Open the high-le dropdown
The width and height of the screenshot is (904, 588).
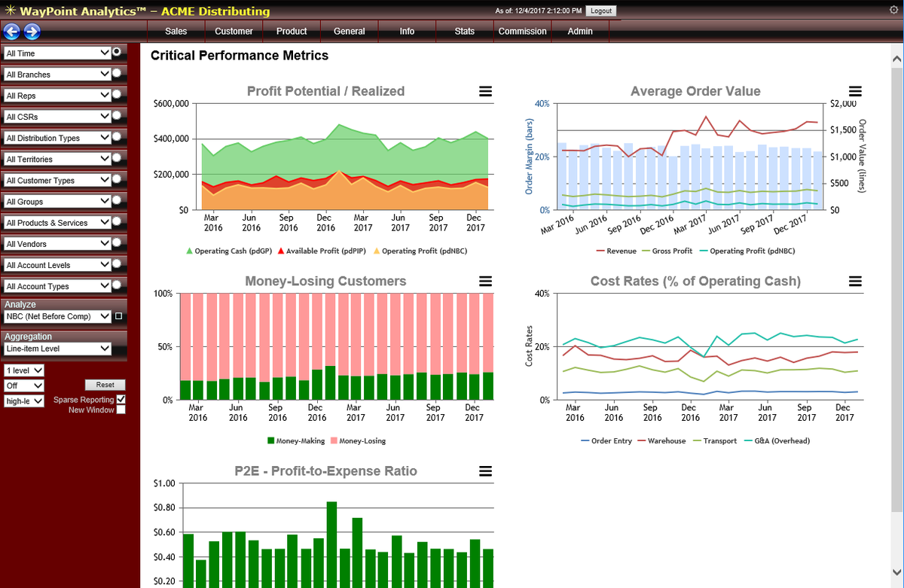coord(24,401)
